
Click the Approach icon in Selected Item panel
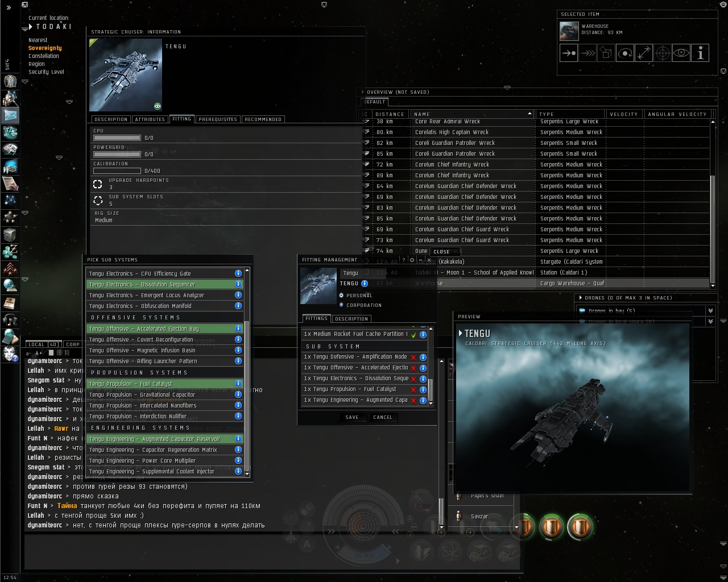point(568,53)
